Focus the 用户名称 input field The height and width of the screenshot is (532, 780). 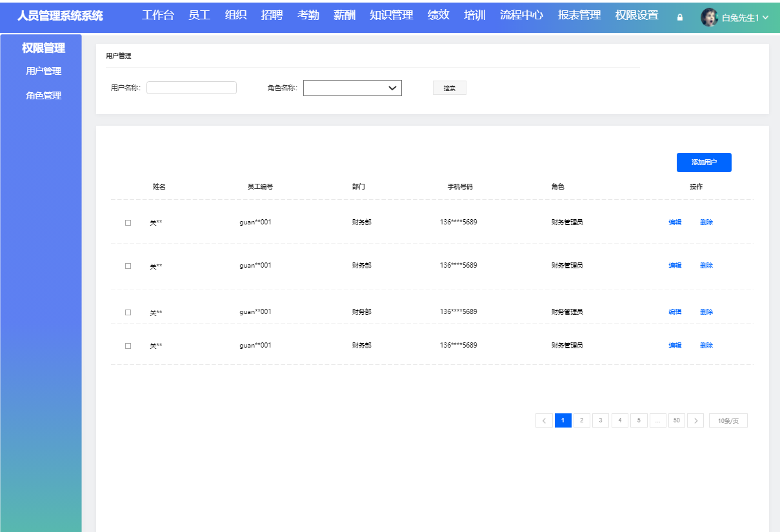192,88
